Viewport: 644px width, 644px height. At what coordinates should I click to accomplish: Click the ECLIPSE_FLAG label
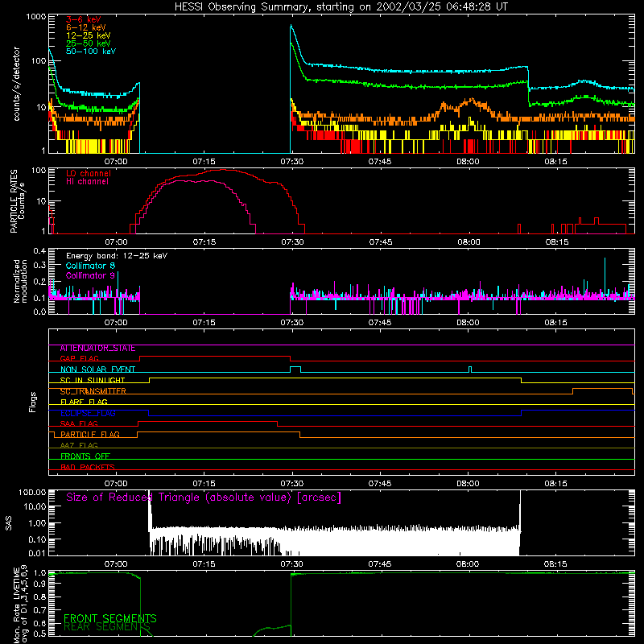[88, 413]
